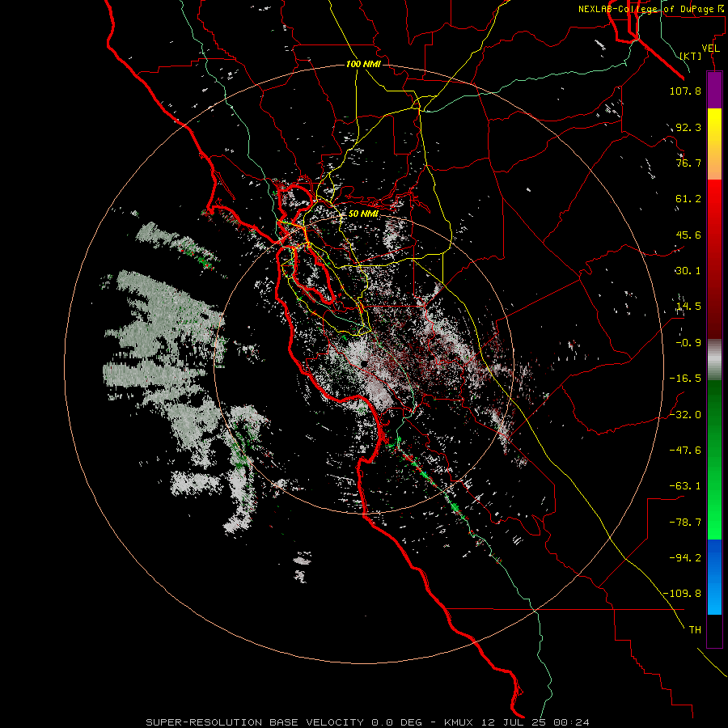Select the -16.5 scale value
Screen dimensions: 728x728
click(x=685, y=379)
